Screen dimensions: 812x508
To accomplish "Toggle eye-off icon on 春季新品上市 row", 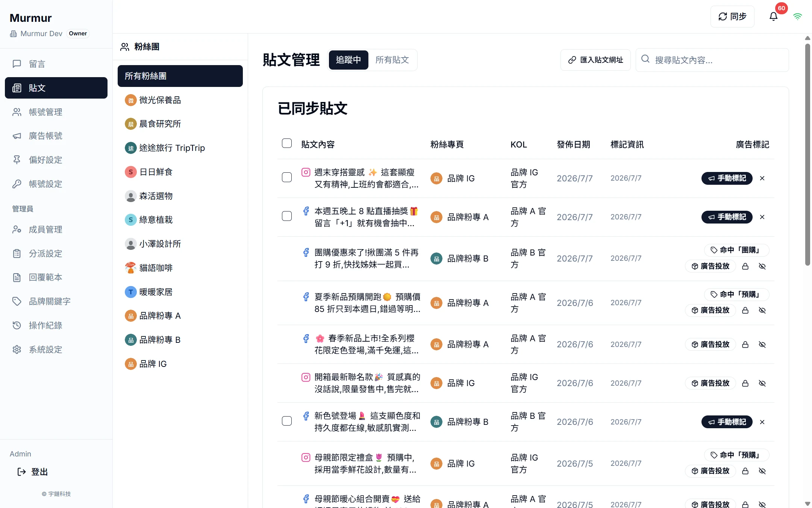I will tap(762, 345).
